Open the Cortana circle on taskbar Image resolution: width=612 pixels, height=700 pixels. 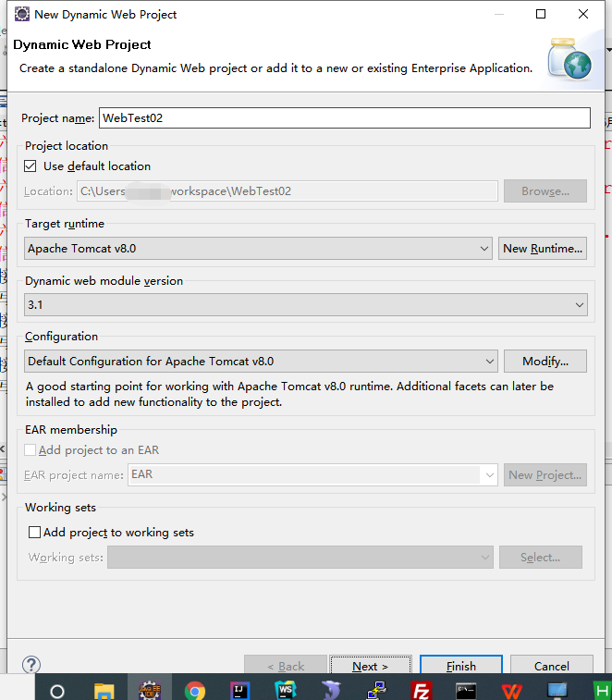[57, 692]
